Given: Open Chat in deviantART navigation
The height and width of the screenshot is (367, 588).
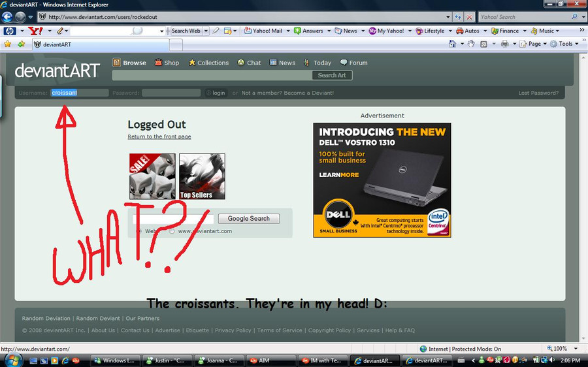Looking at the screenshot, I should coord(249,63).
